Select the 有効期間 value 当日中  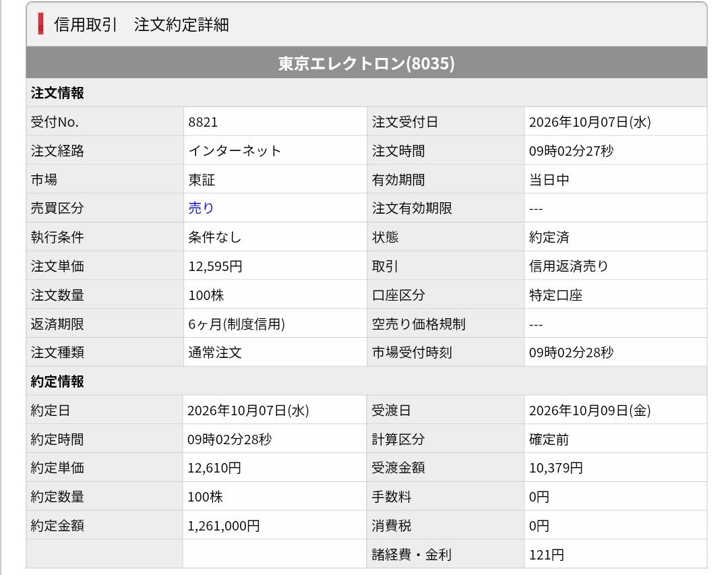pyautogui.click(x=549, y=180)
